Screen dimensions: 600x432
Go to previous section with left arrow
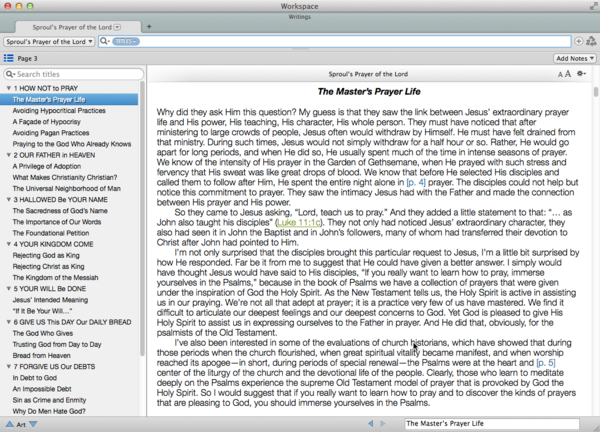click(371, 424)
